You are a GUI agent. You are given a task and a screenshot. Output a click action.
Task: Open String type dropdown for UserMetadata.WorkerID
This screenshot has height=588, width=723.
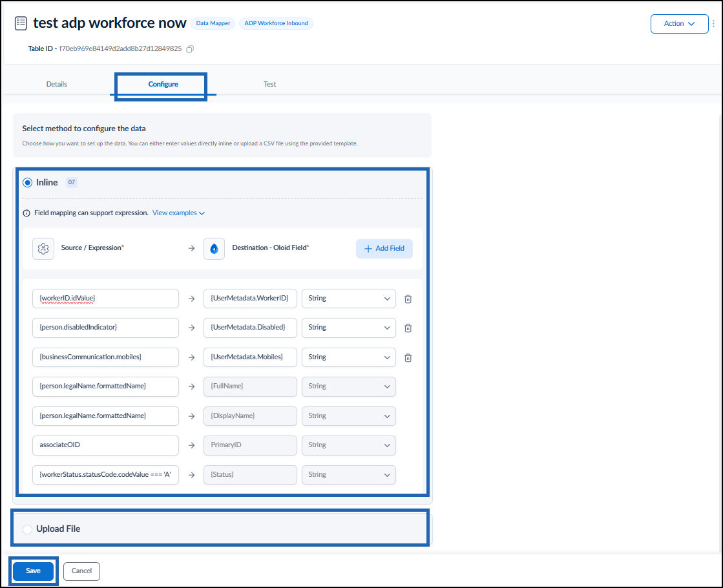click(x=349, y=299)
